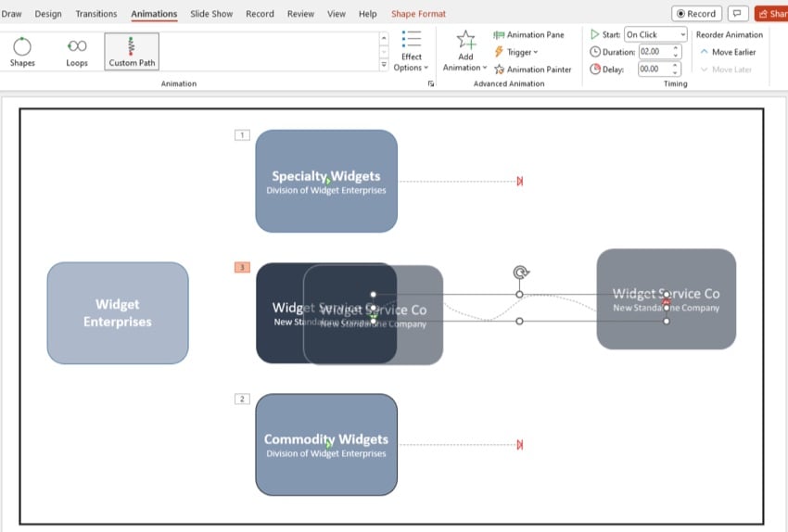Click Move Earlier to reorder animation
The height and width of the screenshot is (532, 788).
(x=728, y=52)
